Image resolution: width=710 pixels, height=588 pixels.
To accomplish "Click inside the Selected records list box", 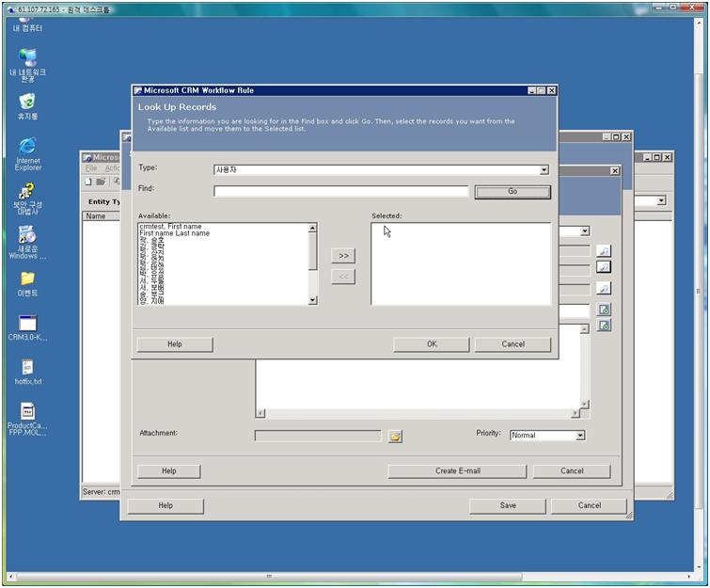I will (461, 264).
